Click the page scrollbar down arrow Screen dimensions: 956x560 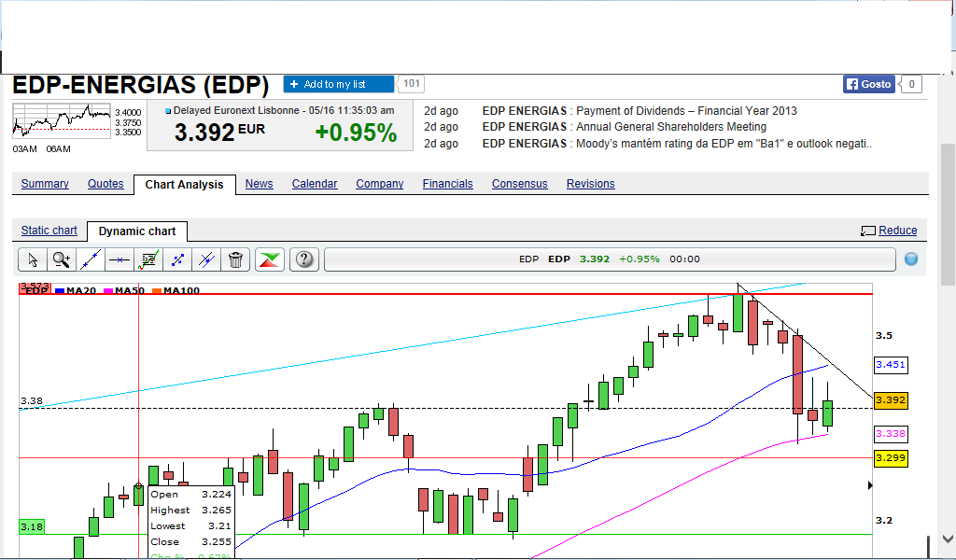click(948, 539)
